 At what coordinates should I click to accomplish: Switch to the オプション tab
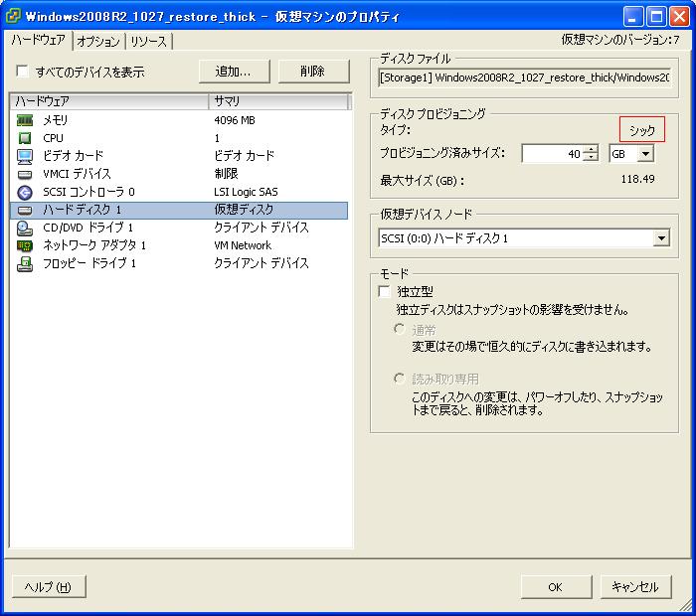click(98, 42)
